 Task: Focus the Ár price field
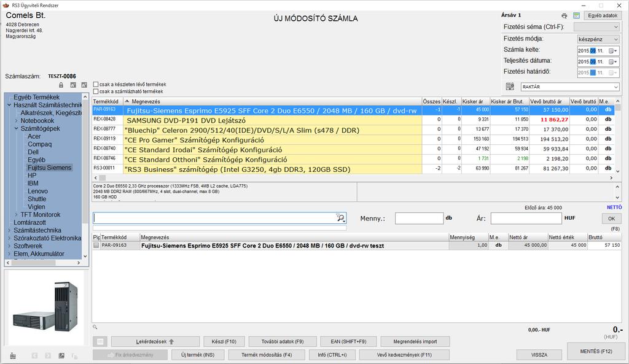[x=526, y=219]
